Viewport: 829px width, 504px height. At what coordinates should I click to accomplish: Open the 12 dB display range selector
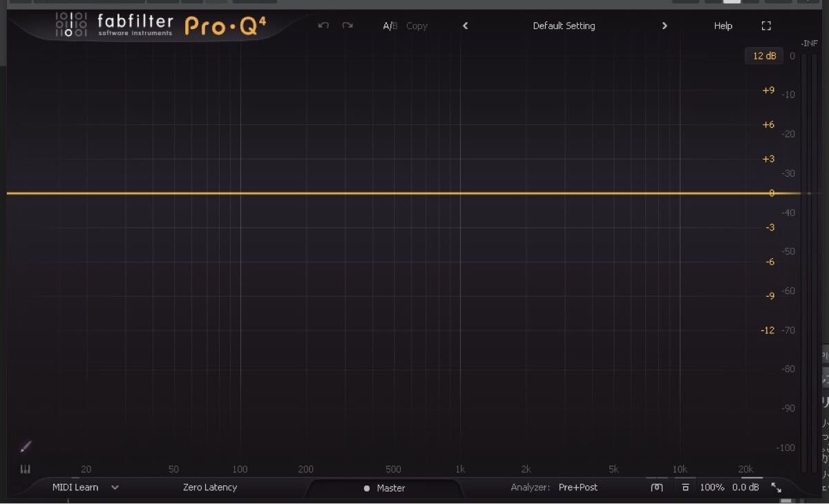pos(764,56)
